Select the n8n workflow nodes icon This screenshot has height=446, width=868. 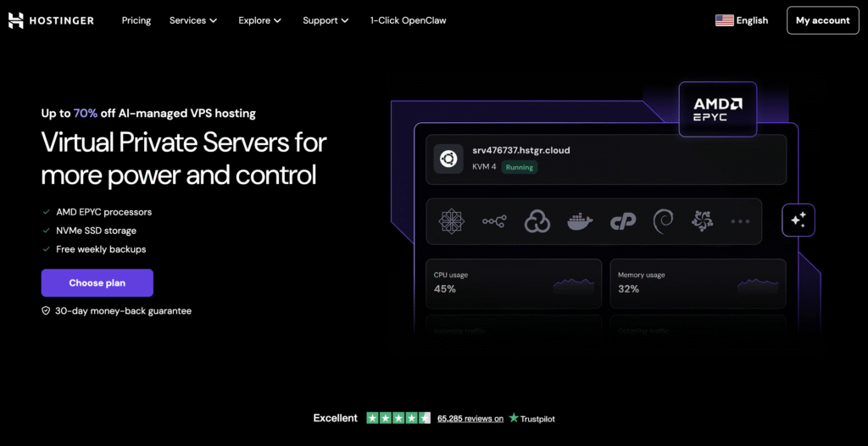(494, 221)
